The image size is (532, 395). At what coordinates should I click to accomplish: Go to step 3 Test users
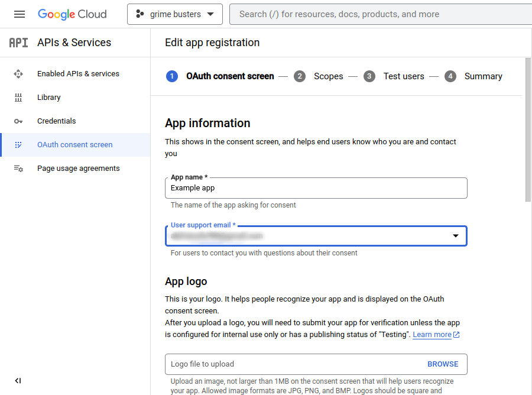[394, 76]
